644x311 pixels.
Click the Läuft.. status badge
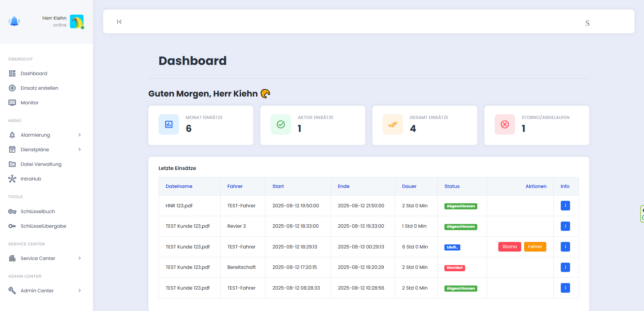pos(452,247)
